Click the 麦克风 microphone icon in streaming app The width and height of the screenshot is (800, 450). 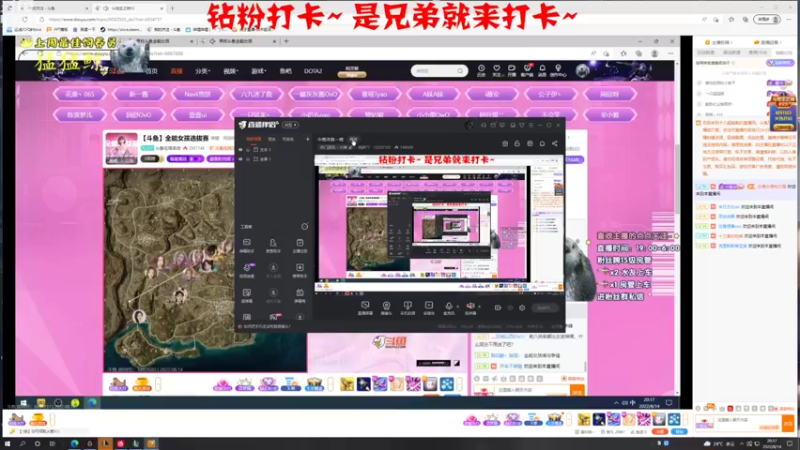[x=448, y=307]
